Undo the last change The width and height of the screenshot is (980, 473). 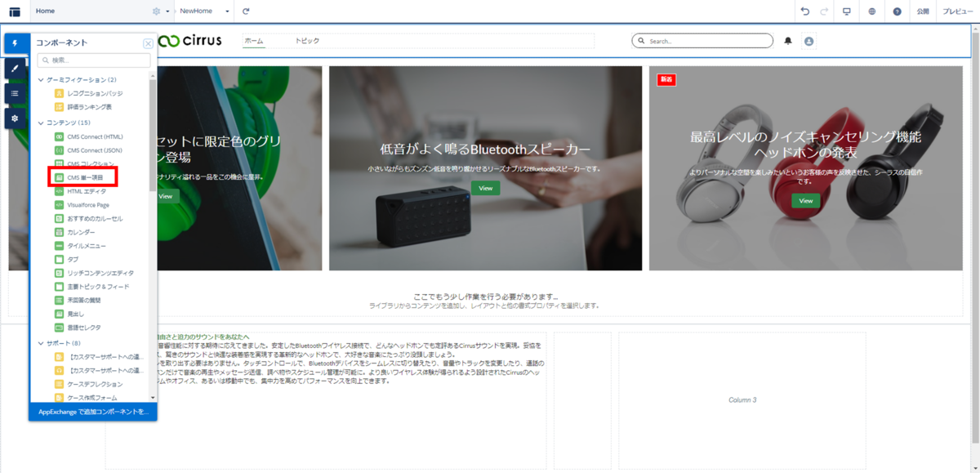[x=804, y=11]
